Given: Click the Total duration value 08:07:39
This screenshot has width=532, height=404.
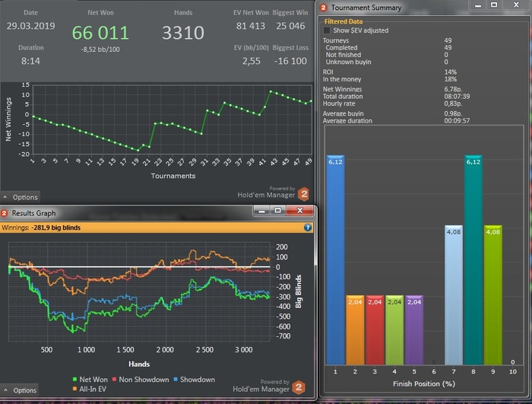Looking at the screenshot, I should [x=457, y=97].
